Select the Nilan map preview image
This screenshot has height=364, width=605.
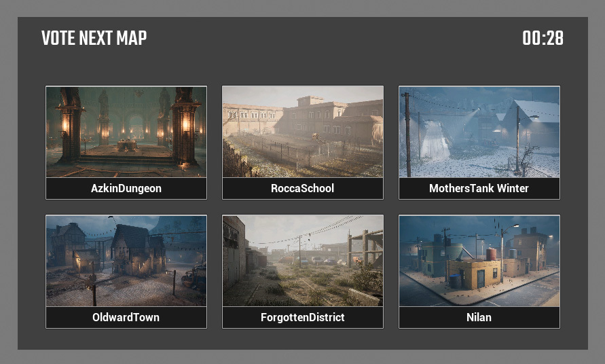[479, 261]
